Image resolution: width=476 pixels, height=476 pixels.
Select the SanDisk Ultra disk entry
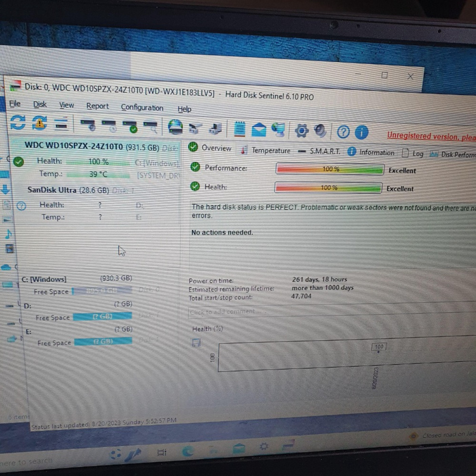68,190
